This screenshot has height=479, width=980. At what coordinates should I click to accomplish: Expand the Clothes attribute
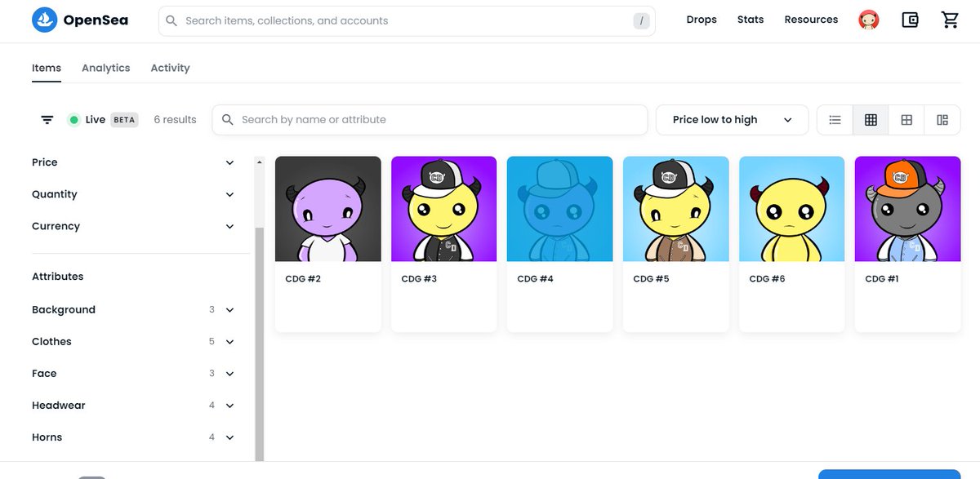coord(133,342)
